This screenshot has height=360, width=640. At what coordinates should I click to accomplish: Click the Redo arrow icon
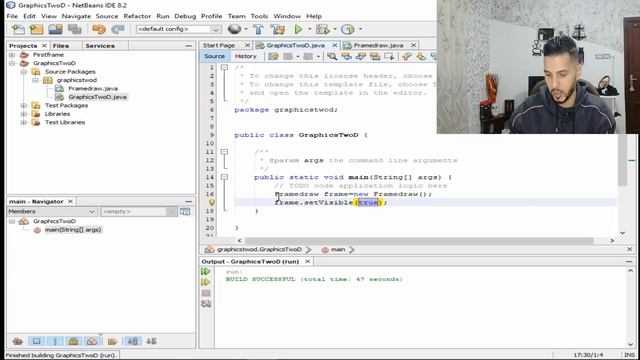(118, 29)
